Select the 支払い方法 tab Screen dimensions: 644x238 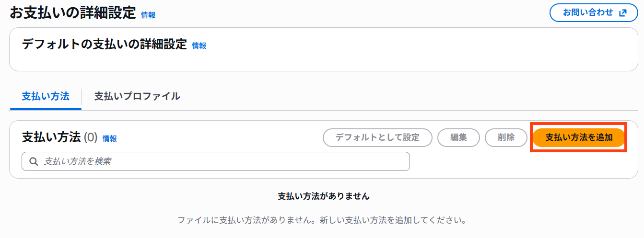point(46,96)
